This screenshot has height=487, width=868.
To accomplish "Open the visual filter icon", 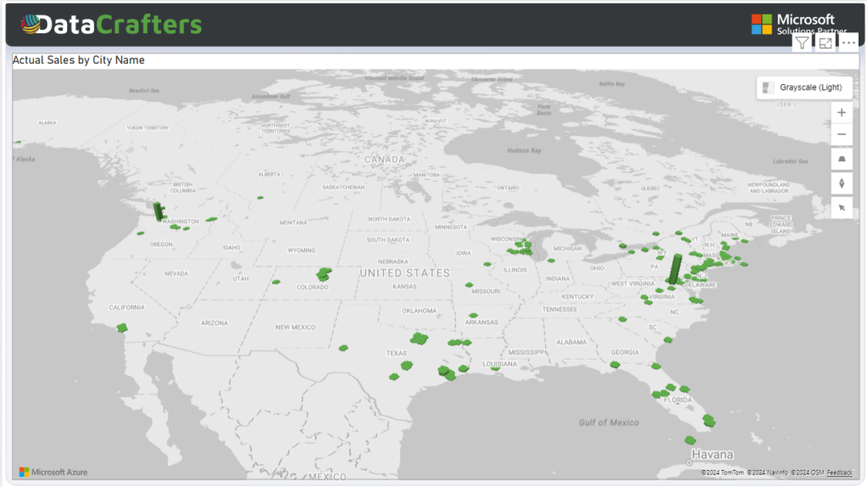I will (802, 43).
